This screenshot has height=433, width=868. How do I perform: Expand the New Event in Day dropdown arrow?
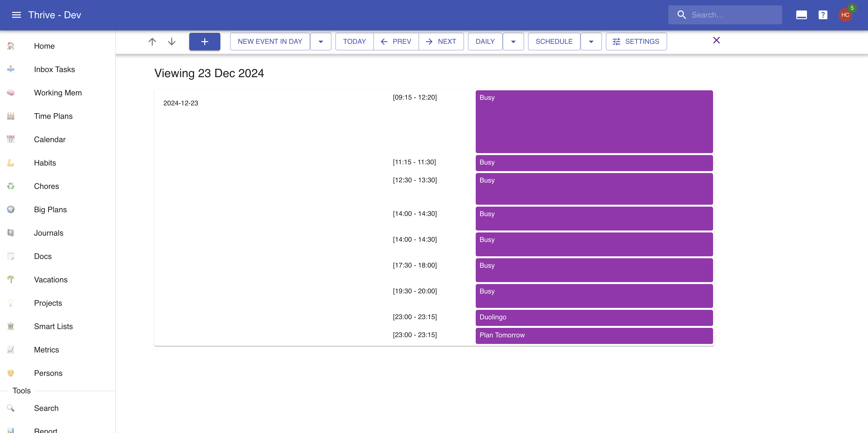point(321,41)
